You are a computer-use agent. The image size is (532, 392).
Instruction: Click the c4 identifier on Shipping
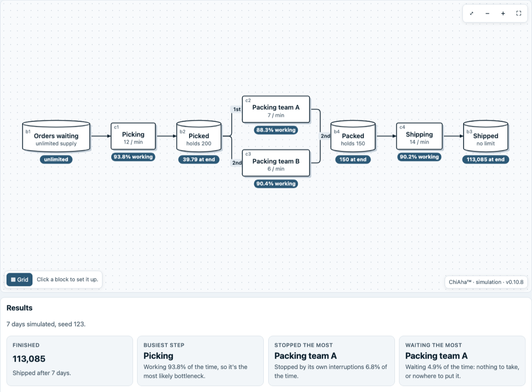(403, 127)
